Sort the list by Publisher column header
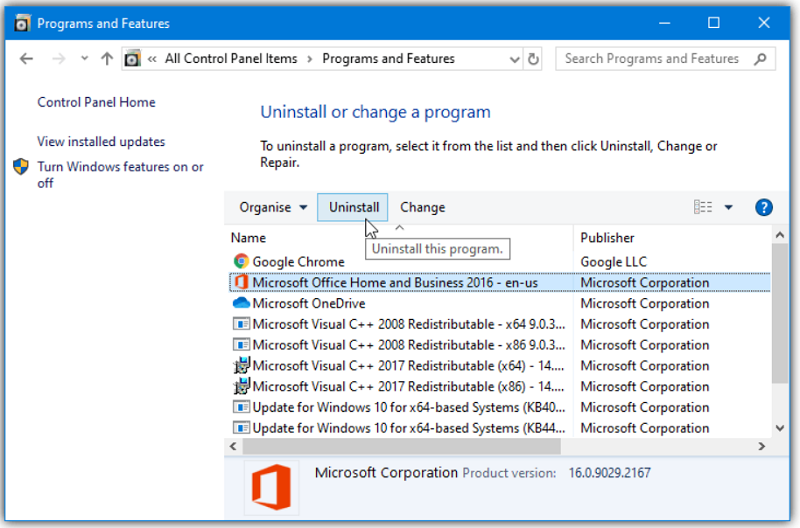 coord(607,238)
